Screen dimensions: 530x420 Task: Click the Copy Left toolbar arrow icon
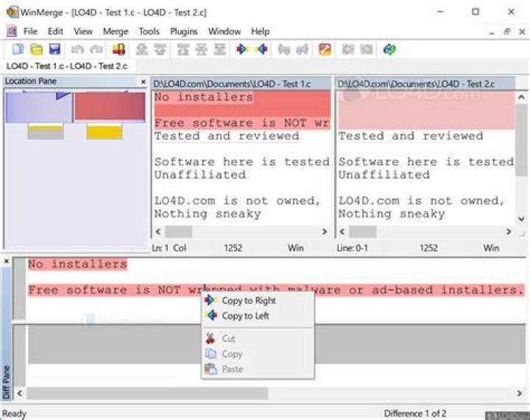[261, 49]
